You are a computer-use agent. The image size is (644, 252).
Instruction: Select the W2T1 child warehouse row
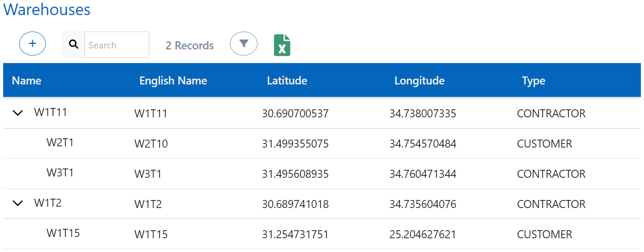click(60, 143)
